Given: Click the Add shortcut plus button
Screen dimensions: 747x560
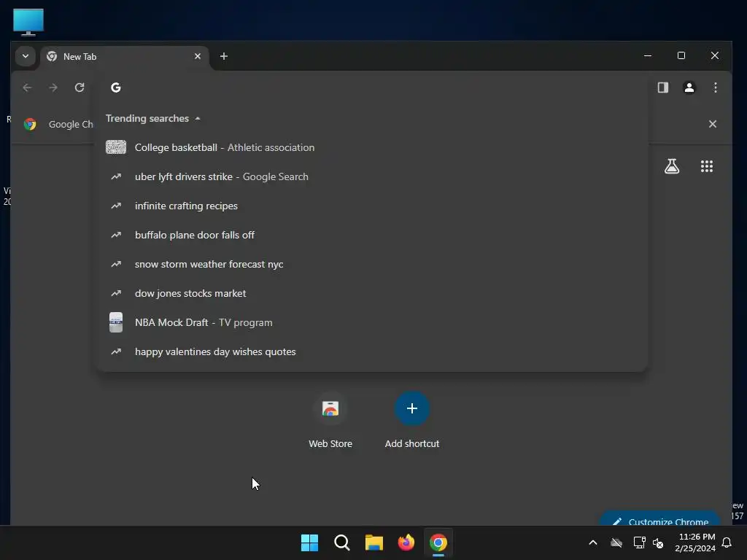Looking at the screenshot, I should point(412,408).
